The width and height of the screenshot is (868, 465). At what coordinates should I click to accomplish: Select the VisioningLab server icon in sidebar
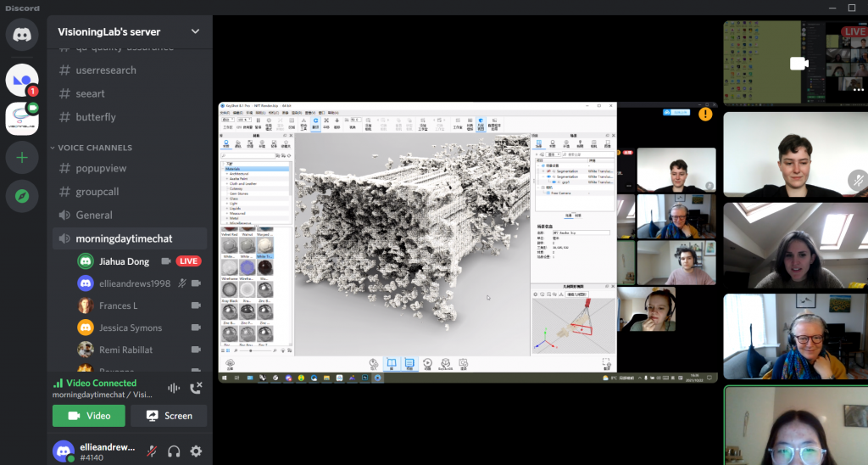[22, 119]
